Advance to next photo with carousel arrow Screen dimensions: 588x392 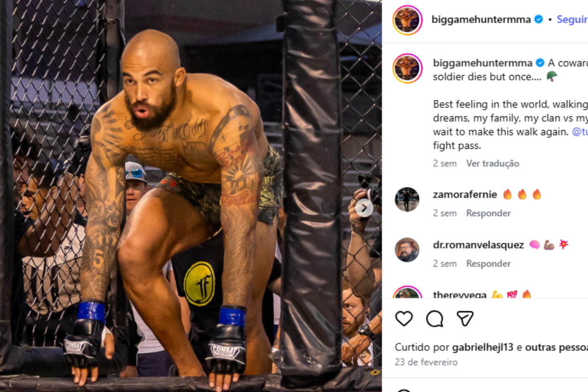364,208
